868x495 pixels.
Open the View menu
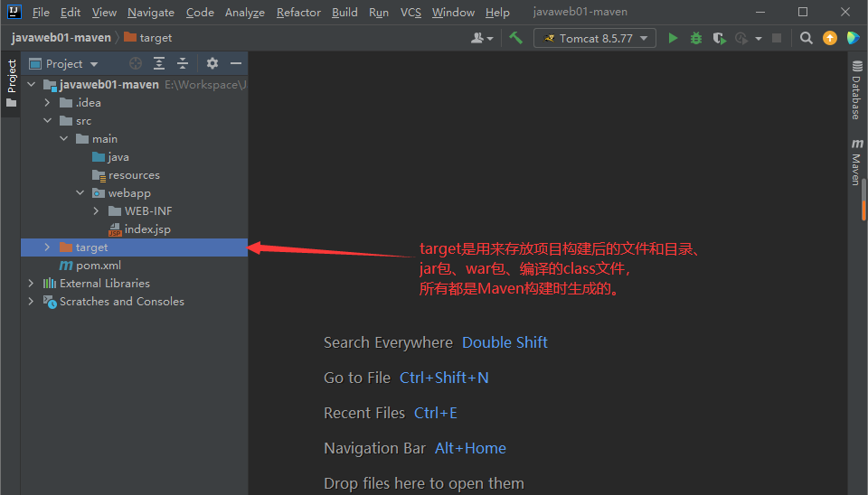pos(104,12)
